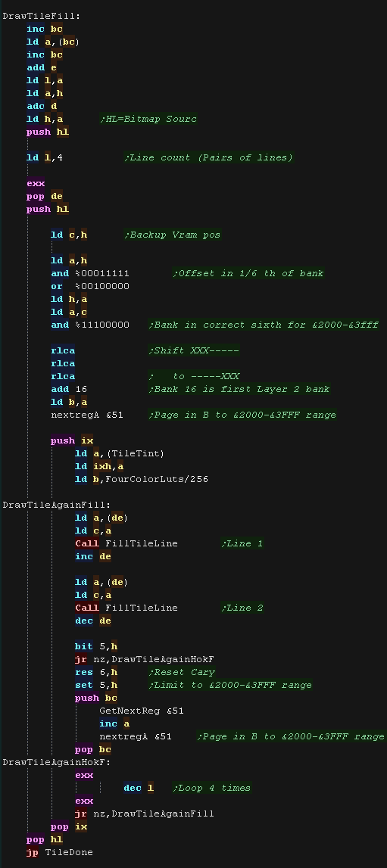Click the DrawTileFill label

pyautogui.click(x=42, y=16)
